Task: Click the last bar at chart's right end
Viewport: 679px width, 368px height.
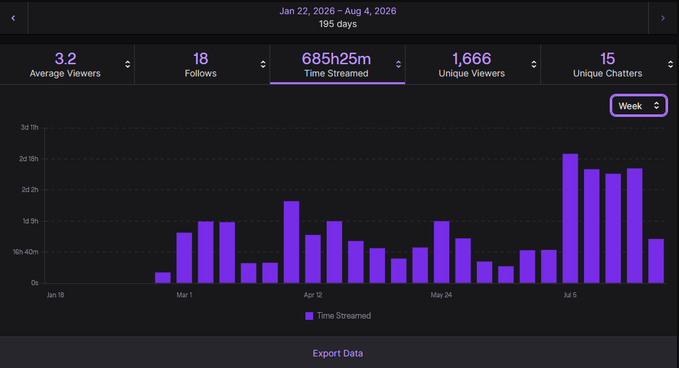Action: [656, 261]
